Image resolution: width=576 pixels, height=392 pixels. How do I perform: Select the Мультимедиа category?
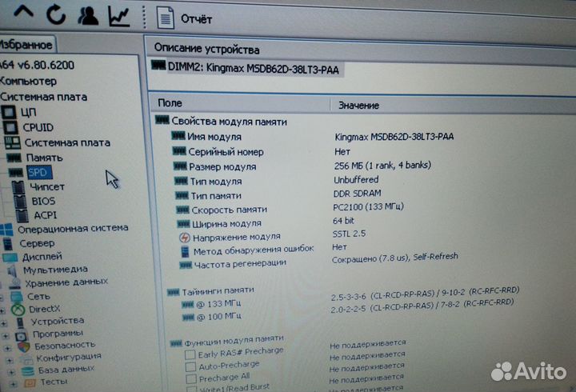coord(55,270)
